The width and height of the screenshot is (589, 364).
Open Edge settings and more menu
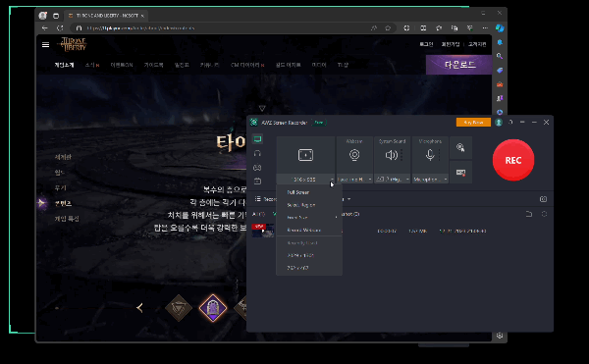pos(485,28)
